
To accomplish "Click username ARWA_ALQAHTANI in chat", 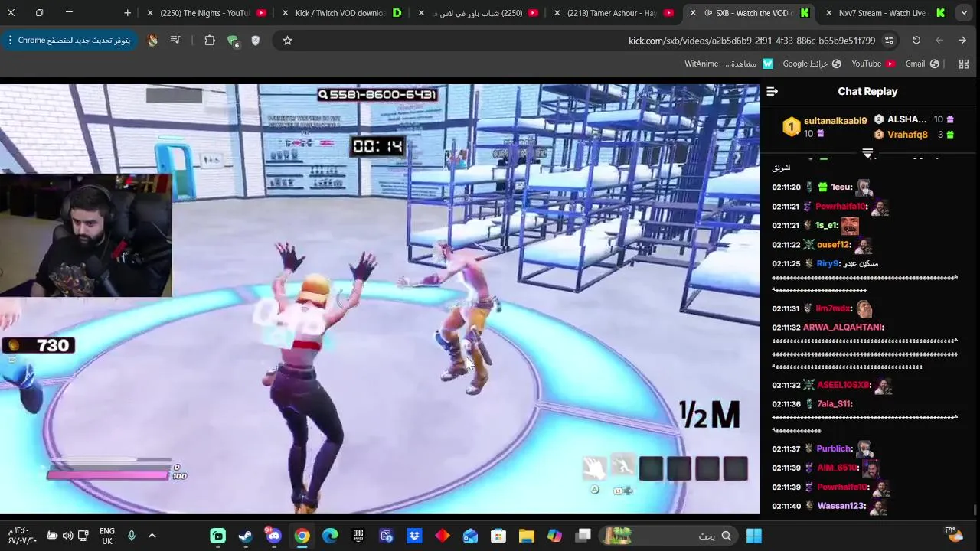I will [842, 328].
